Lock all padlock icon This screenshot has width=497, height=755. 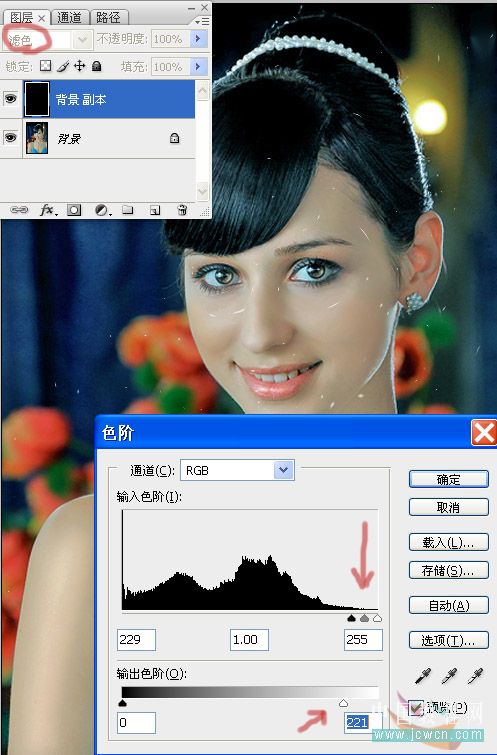[96, 65]
